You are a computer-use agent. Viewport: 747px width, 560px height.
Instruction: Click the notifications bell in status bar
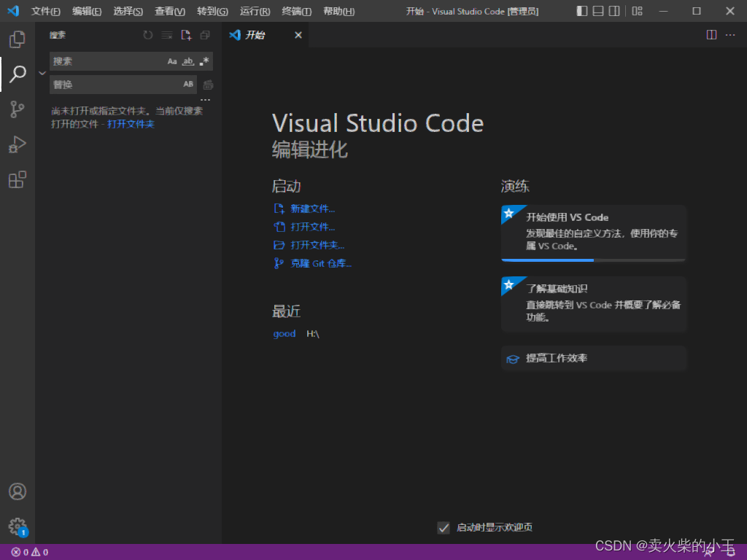click(x=731, y=553)
